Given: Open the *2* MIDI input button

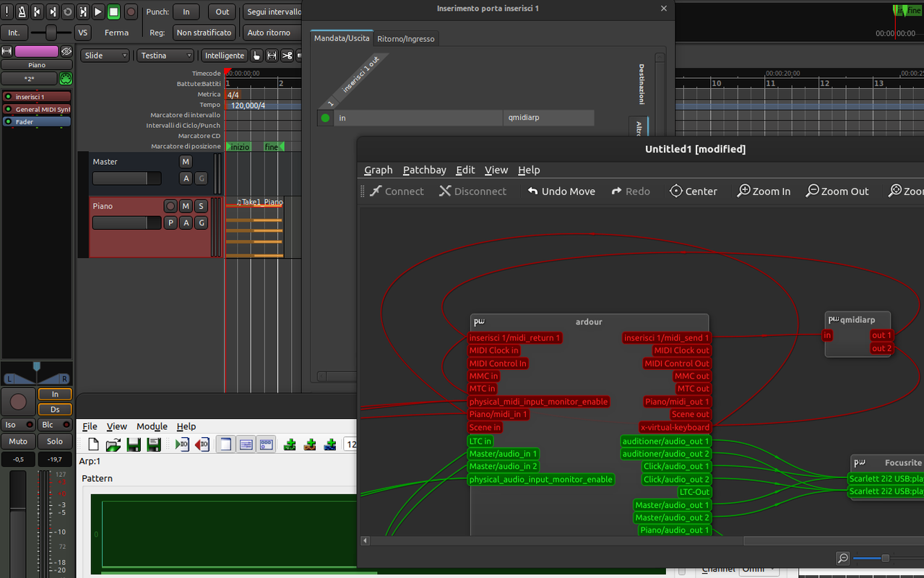Looking at the screenshot, I should click(29, 79).
